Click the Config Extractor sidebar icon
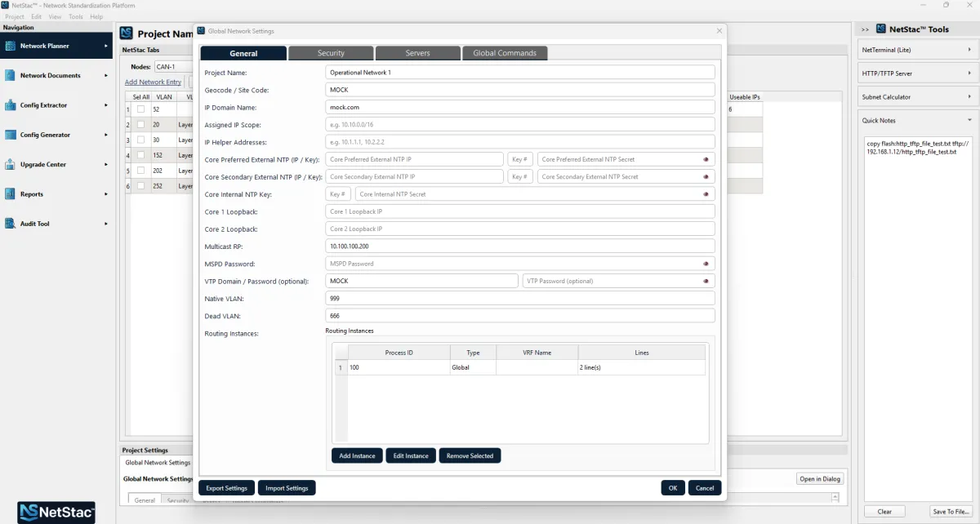Image resolution: width=980 pixels, height=524 pixels. pyautogui.click(x=11, y=105)
